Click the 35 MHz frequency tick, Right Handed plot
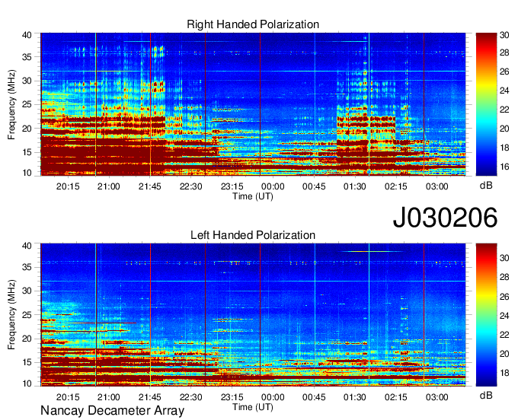The height and width of the screenshot is (420, 518). point(27,57)
